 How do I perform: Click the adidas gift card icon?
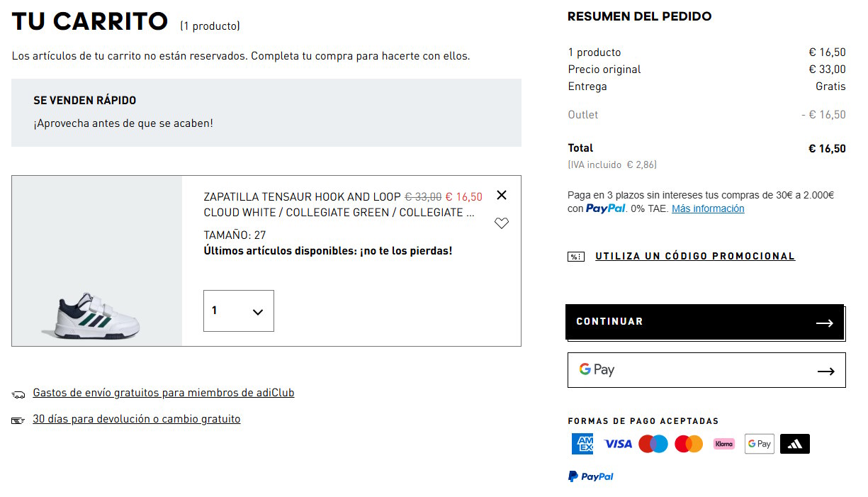point(795,444)
